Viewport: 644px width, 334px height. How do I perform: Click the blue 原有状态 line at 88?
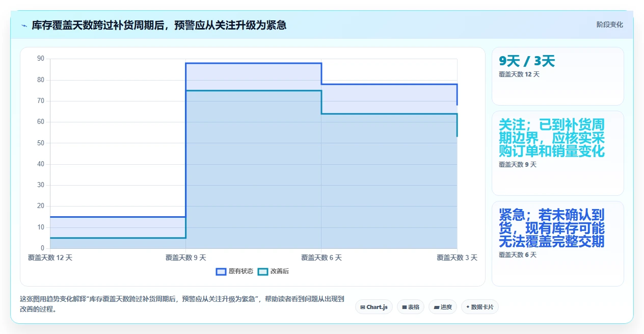point(253,63)
